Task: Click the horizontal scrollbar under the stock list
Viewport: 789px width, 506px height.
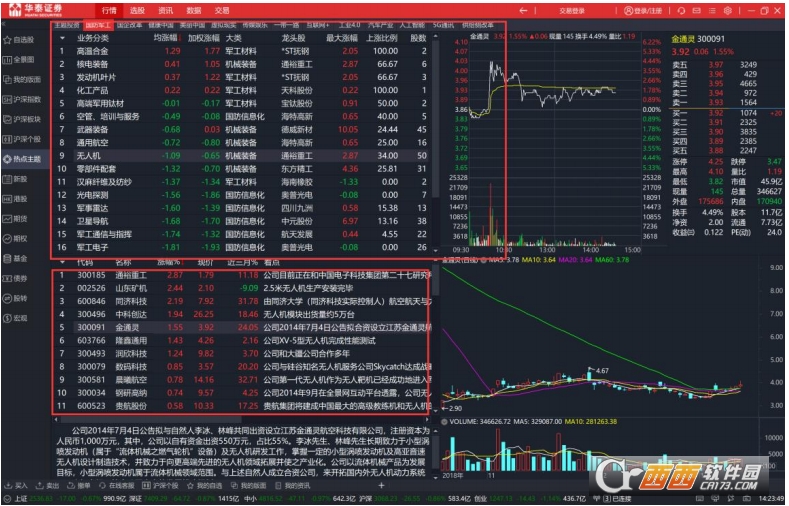Action: [149, 419]
